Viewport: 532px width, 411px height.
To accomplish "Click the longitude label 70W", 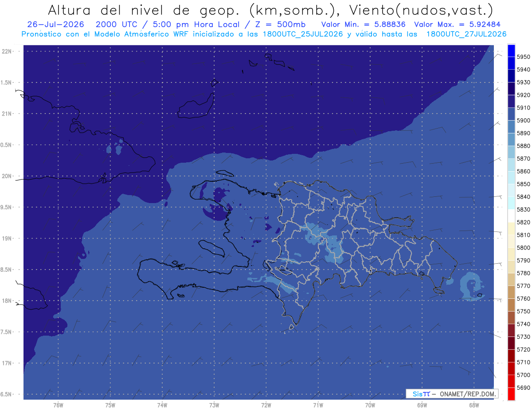I will (370, 405).
